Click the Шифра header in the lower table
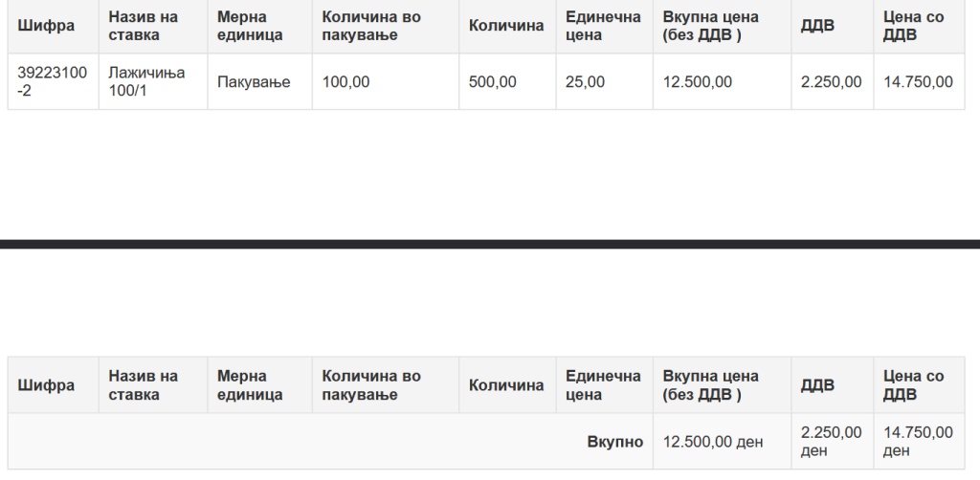 [46, 385]
